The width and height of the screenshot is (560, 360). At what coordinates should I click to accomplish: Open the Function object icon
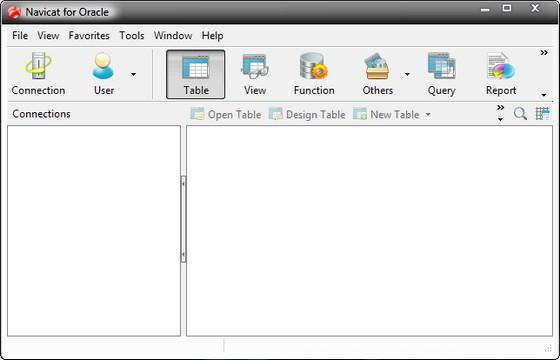[314, 74]
